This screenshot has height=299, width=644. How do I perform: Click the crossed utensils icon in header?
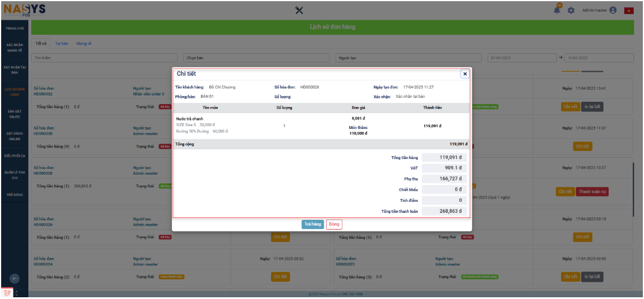[x=299, y=10]
